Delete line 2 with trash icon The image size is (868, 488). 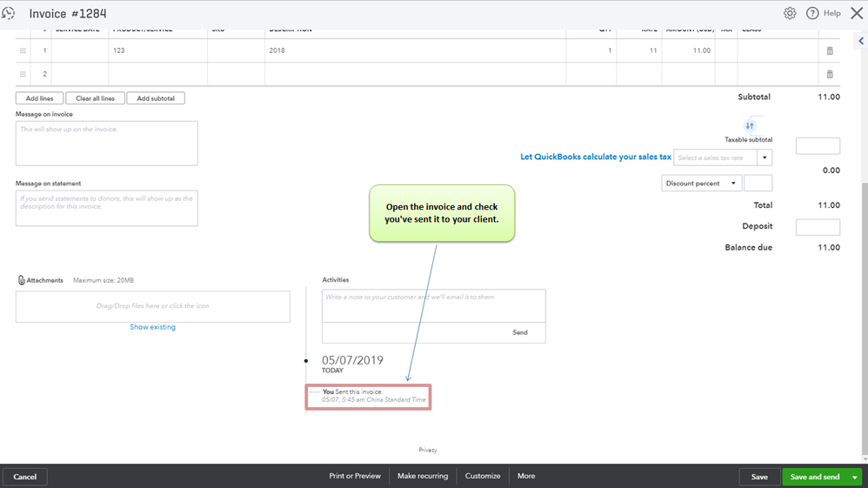(x=829, y=74)
